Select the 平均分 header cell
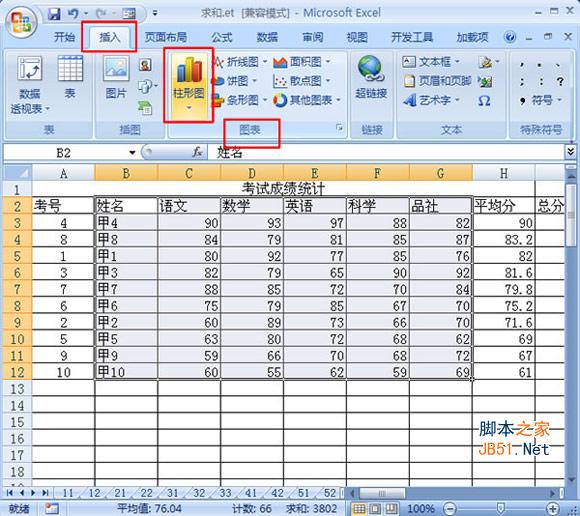This screenshot has height=516, width=580. (x=503, y=206)
